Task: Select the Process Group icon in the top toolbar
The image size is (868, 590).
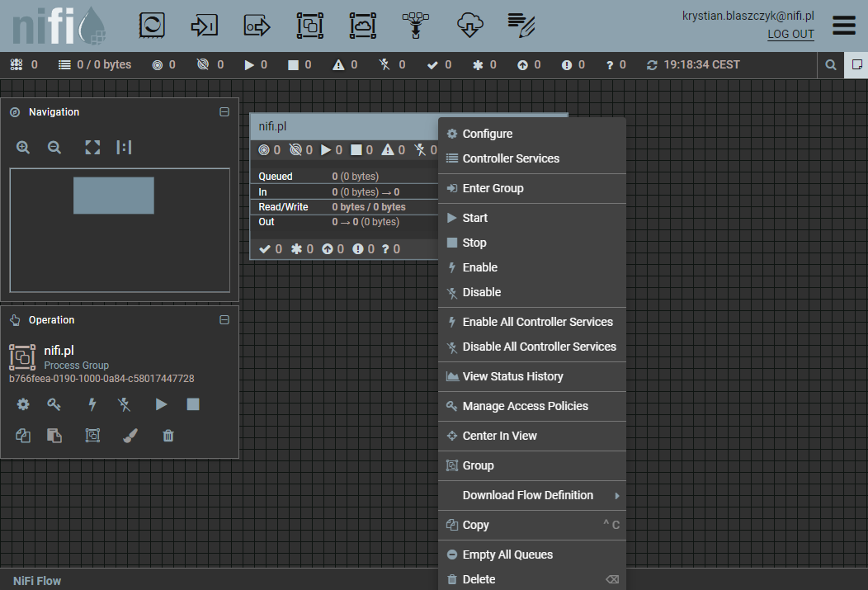Action: [x=310, y=26]
